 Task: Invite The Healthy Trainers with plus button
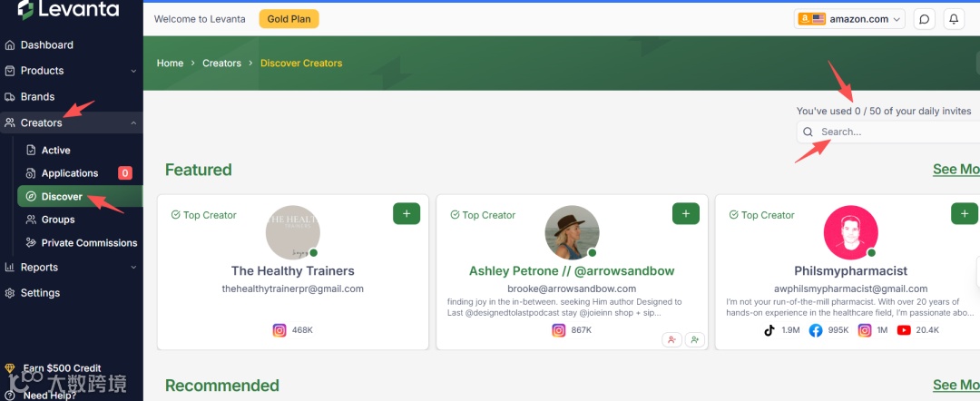pos(407,213)
